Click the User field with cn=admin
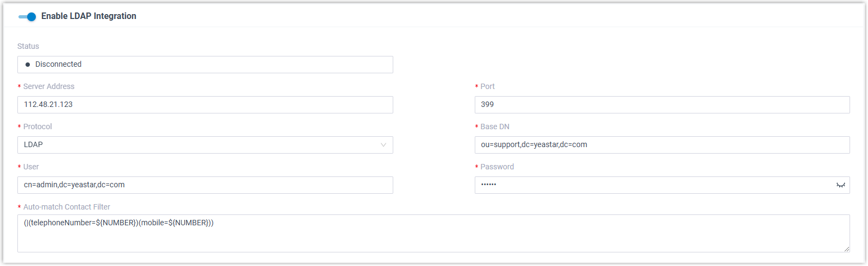 [x=205, y=185]
